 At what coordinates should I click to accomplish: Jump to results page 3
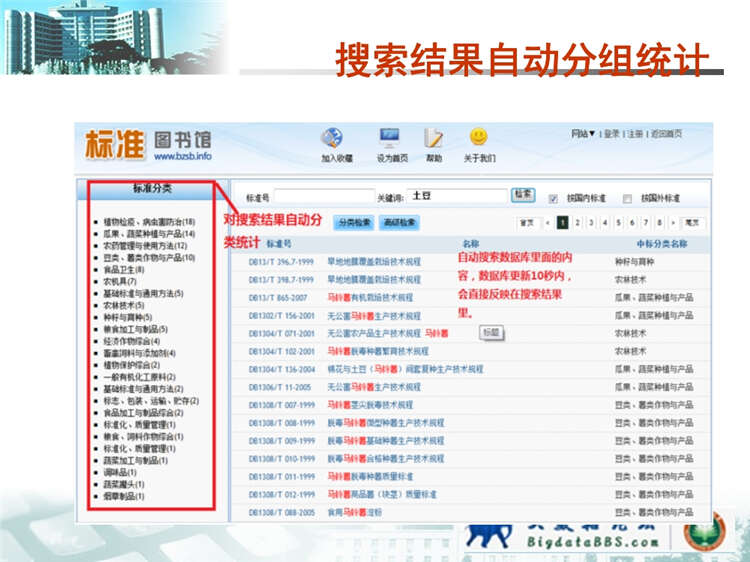[591, 223]
